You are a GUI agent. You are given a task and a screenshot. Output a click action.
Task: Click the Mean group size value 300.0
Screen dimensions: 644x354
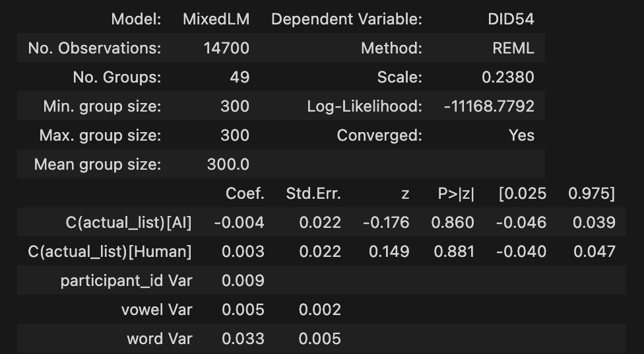pos(228,164)
